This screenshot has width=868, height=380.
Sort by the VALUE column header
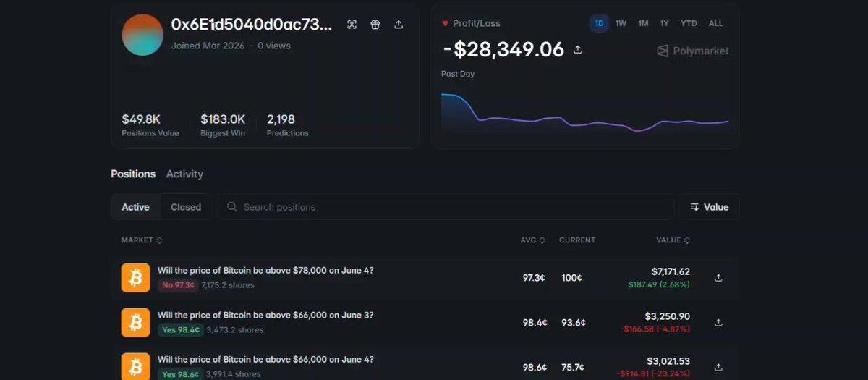coord(673,240)
